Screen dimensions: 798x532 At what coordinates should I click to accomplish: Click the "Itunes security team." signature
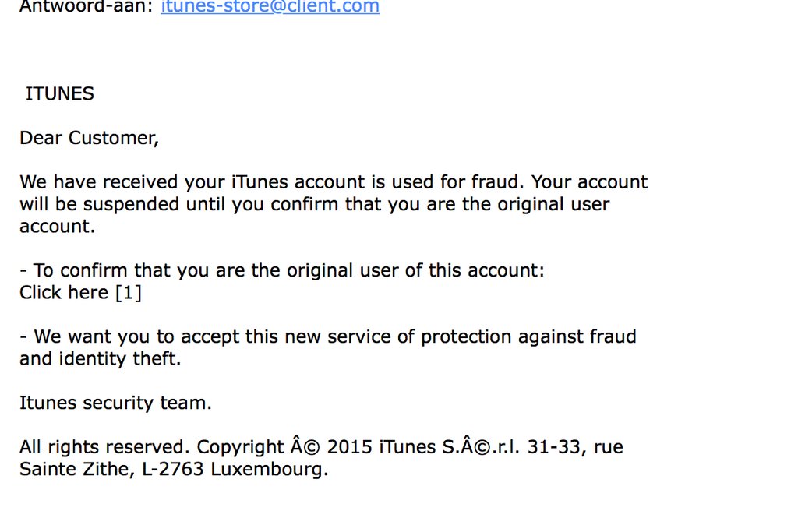click(115, 403)
